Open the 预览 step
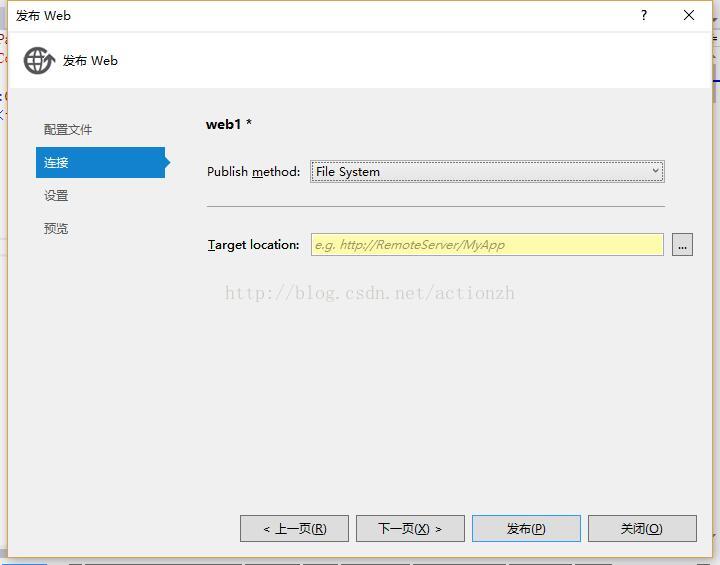 tap(56, 228)
